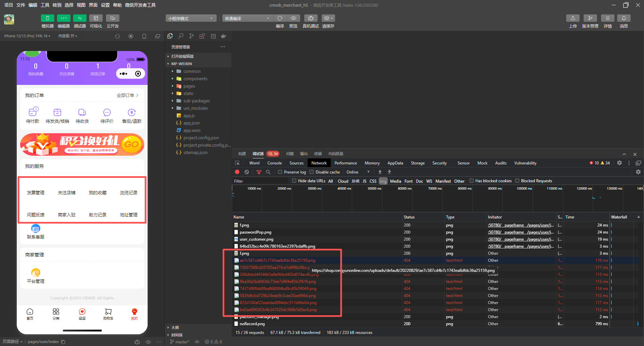
Task: Open app.json file in explorer
Action: point(191,123)
